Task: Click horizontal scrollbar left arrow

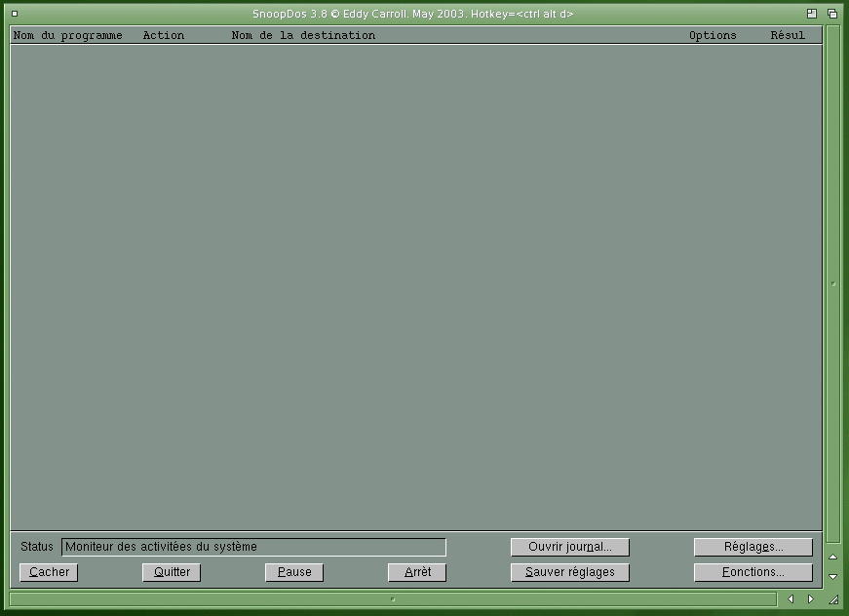Action: (x=791, y=598)
